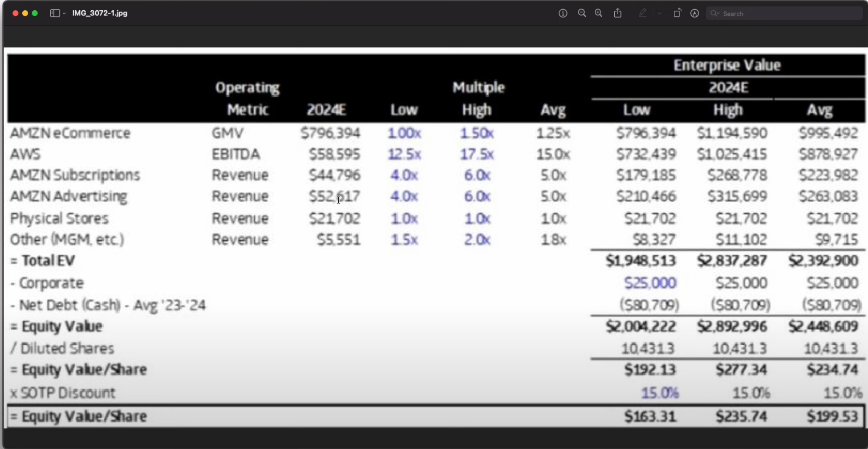Screen dimensions: 868x449
Task: Select the Multiple column group header
Action: coord(479,87)
